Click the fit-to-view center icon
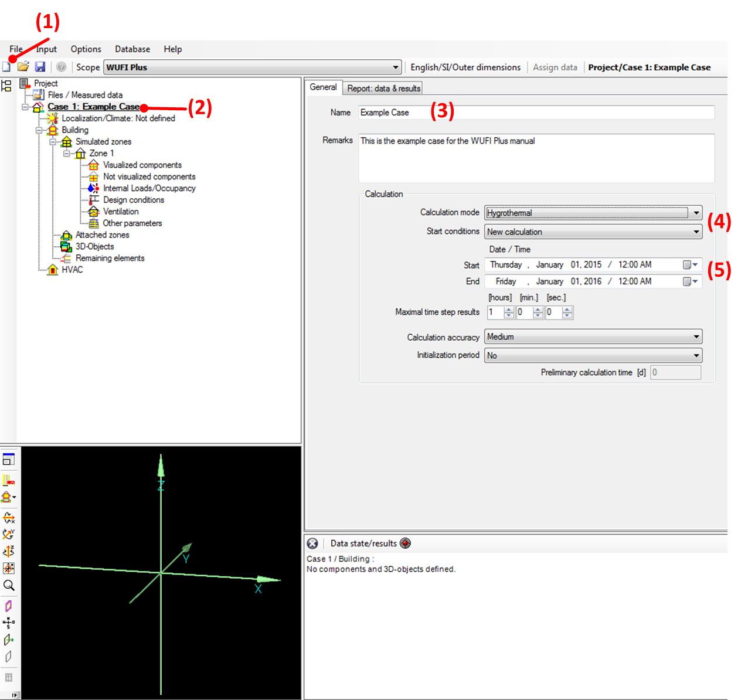 click(8, 568)
